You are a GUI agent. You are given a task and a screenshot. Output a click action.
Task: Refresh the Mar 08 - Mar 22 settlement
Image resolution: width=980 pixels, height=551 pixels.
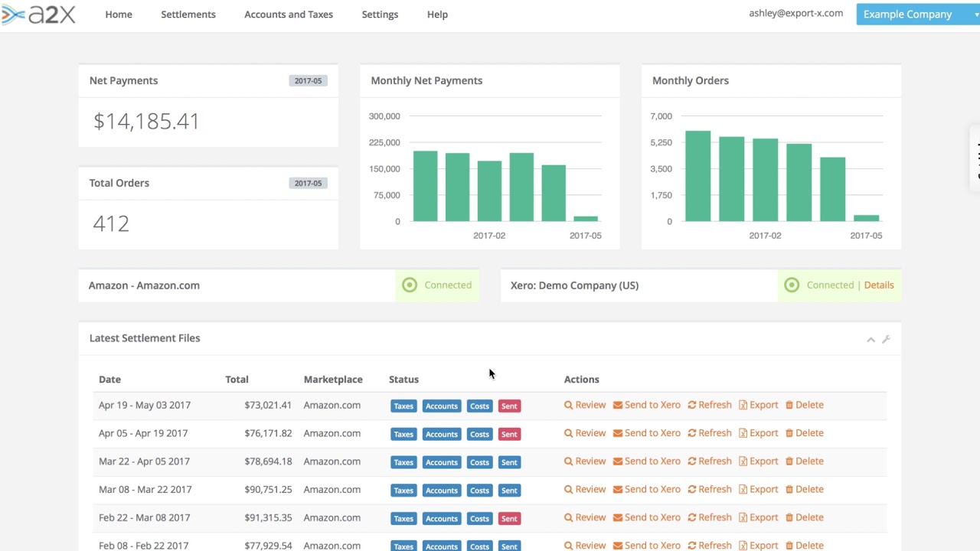pyautogui.click(x=710, y=489)
